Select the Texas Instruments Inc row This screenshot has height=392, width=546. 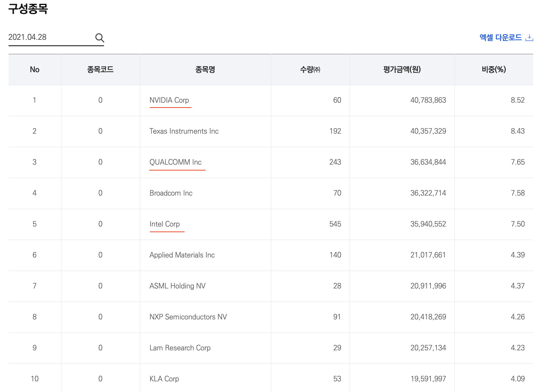point(184,131)
